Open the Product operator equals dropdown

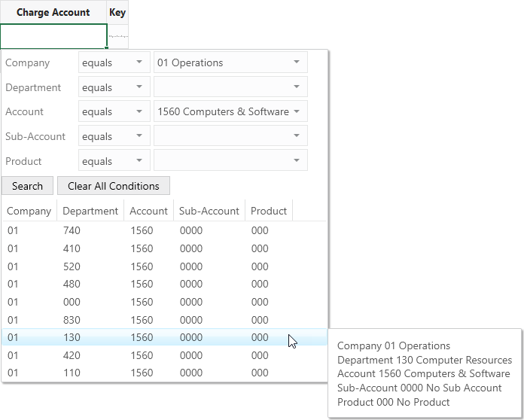click(114, 160)
